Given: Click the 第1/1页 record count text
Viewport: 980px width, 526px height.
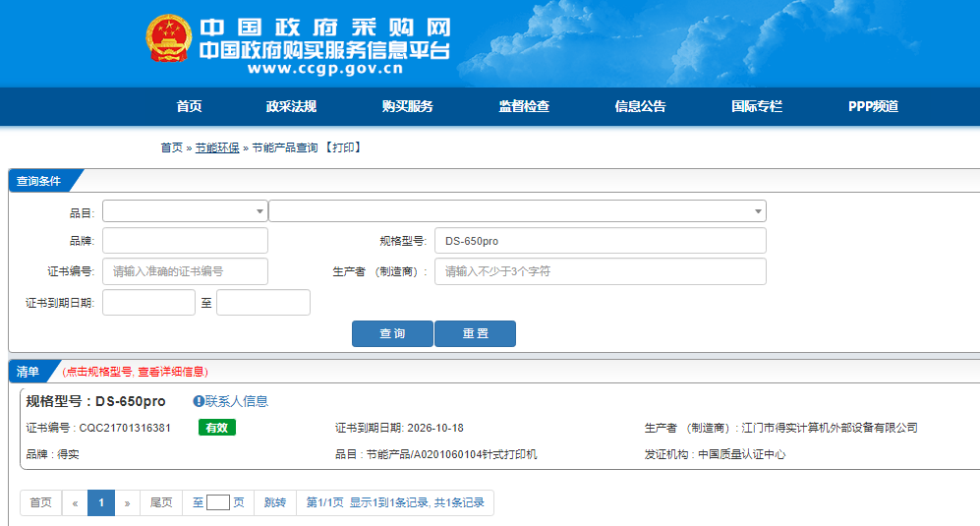Looking at the screenshot, I should point(395,502).
